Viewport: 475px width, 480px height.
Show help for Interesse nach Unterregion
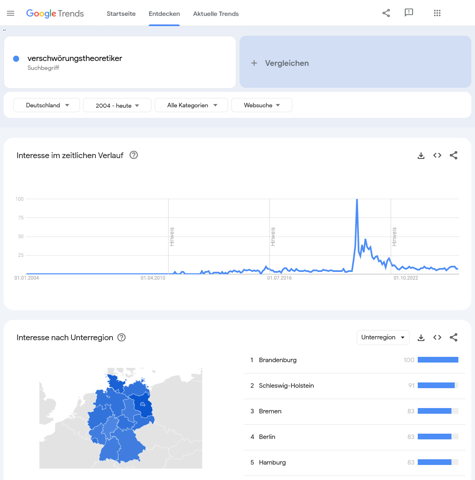pyautogui.click(x=122, y=337)
